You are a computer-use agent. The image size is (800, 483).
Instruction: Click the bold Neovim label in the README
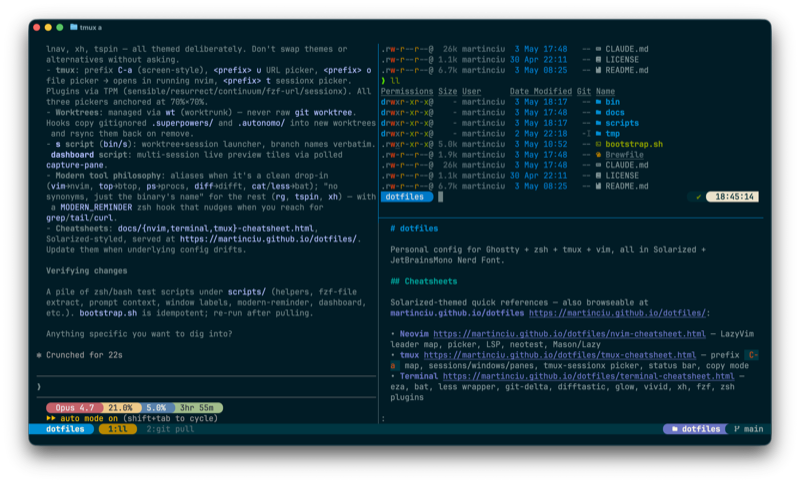click(414, 334)
